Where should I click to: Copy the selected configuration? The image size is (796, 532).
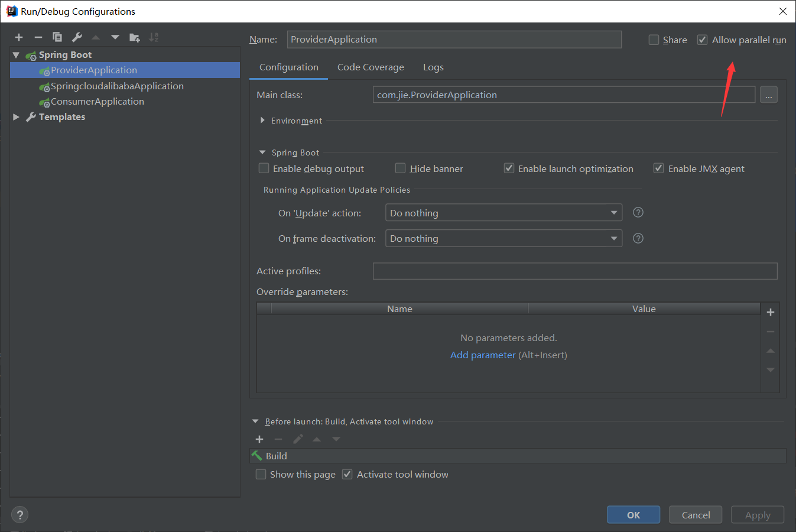[57, 37]
